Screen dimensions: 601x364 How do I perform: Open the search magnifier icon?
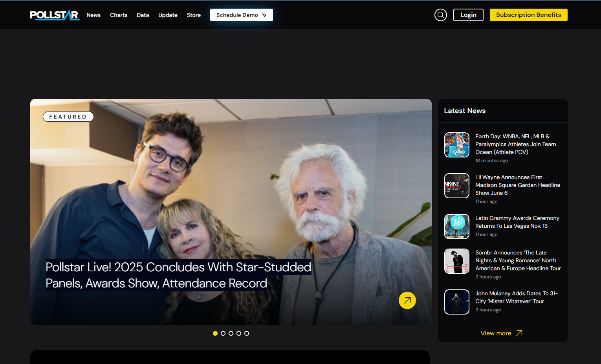pos(441,15)
